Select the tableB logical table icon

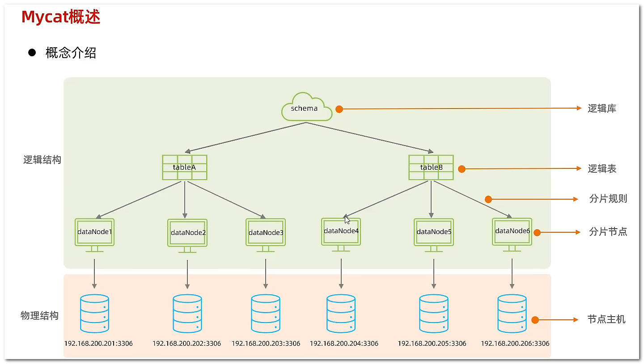click(431, 167)
